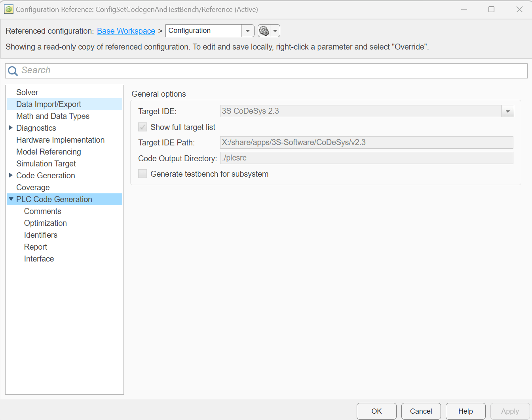Screen dimensions: 532x420
Task: Open the Base Workspace link
Action: [x=126, y=31]
